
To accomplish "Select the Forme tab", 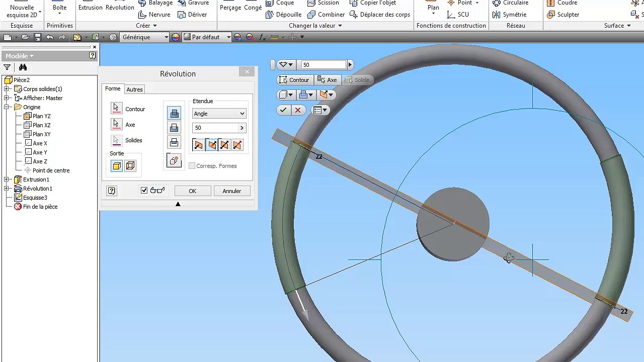I will click(113, 89).
